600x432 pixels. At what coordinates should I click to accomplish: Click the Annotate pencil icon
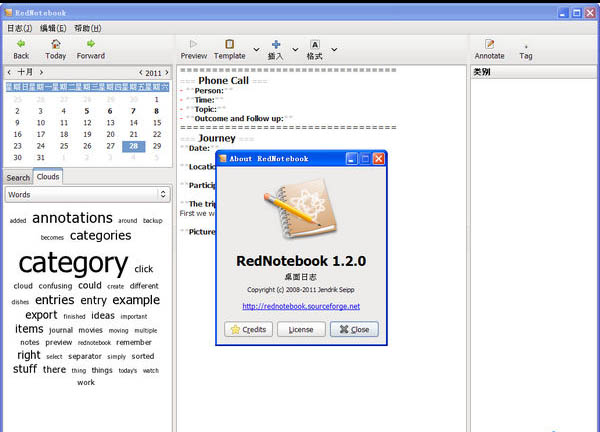pos(489,49)
